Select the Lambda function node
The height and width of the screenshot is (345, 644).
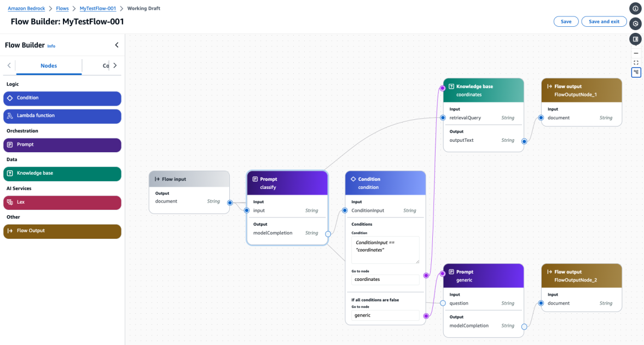coord(62,116)
